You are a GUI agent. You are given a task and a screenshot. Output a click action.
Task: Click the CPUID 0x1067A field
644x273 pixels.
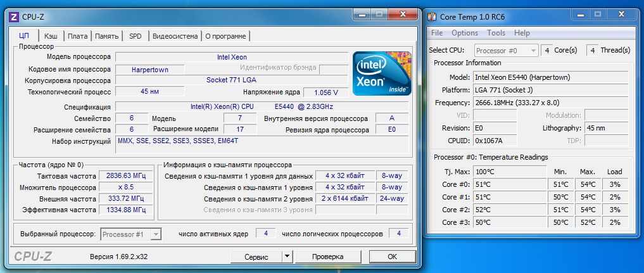point(495,141)
